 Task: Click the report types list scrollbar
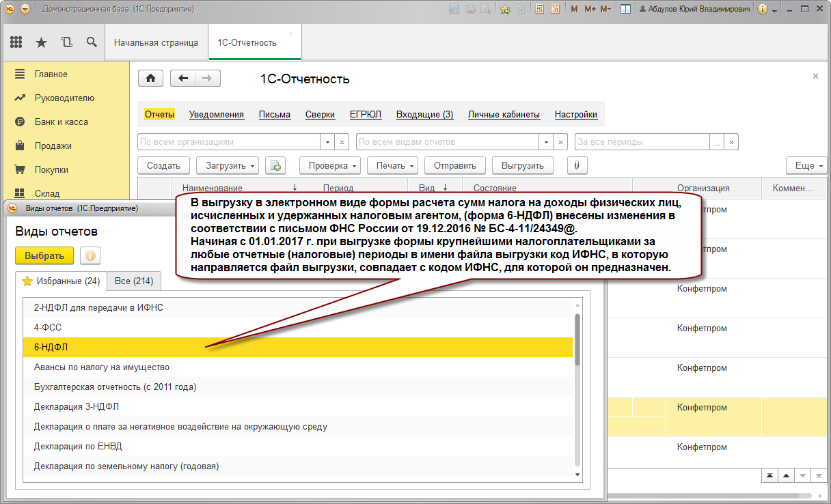(x=577, y=341)
